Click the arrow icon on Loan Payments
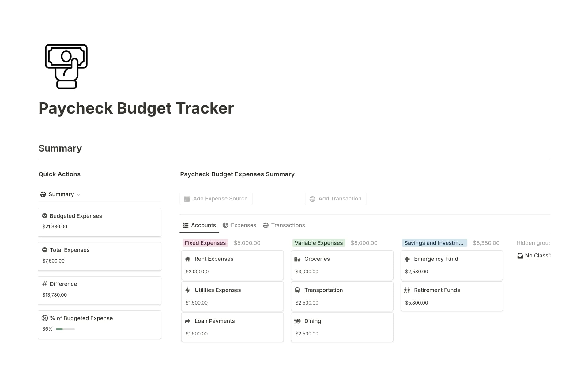588x367 pixels. click(188, 321)
